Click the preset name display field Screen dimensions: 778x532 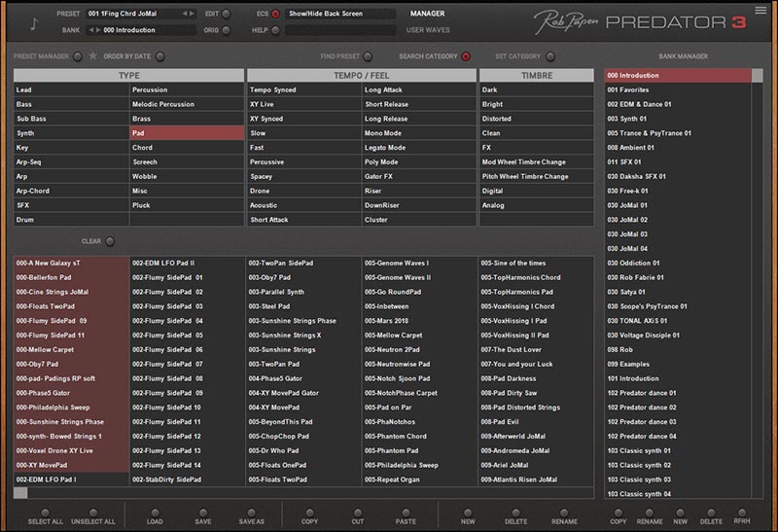[x=141, y=14]
